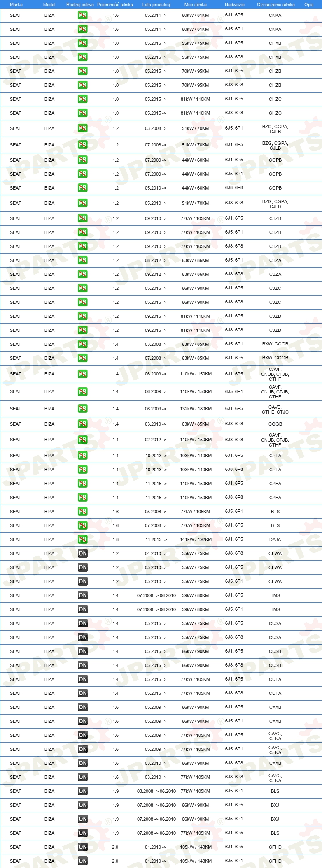Screen dimensions: 322x868
Task: Click the ON icon in the CUSB 6J1, 6P5 row
Action: (82, 651)
